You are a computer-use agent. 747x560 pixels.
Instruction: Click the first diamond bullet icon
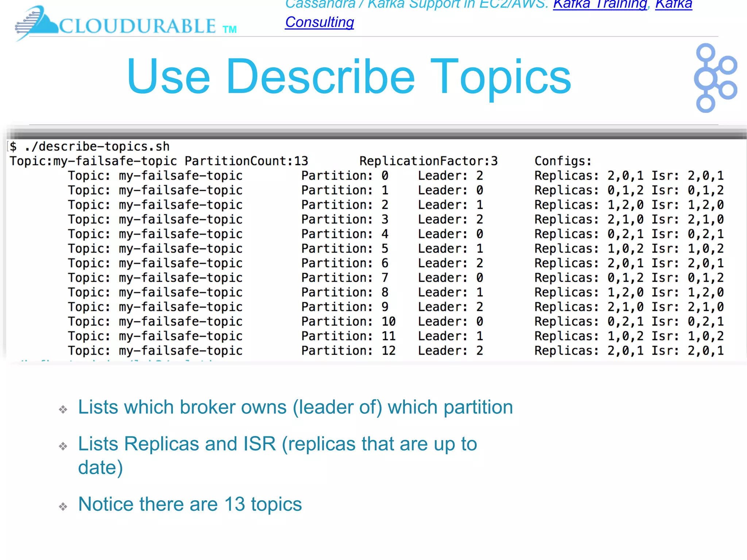coord(63,409)
